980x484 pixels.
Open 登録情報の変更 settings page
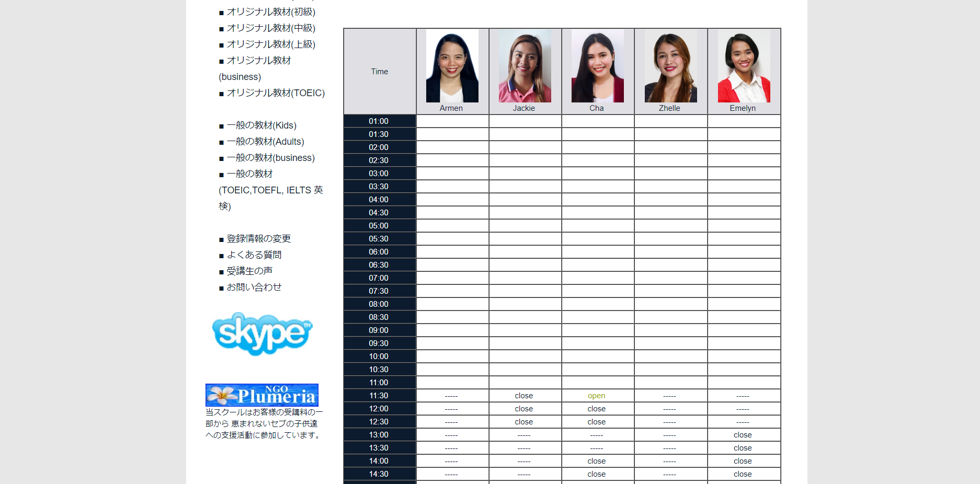coord(258,238)
